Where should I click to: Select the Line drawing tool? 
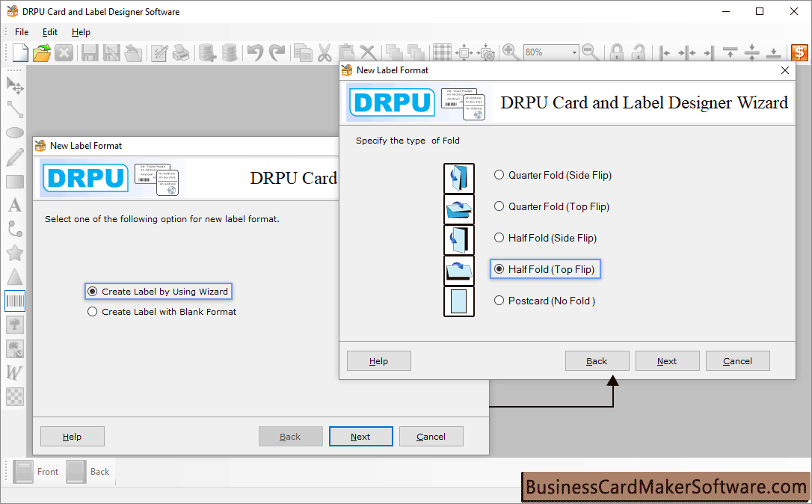14,109
